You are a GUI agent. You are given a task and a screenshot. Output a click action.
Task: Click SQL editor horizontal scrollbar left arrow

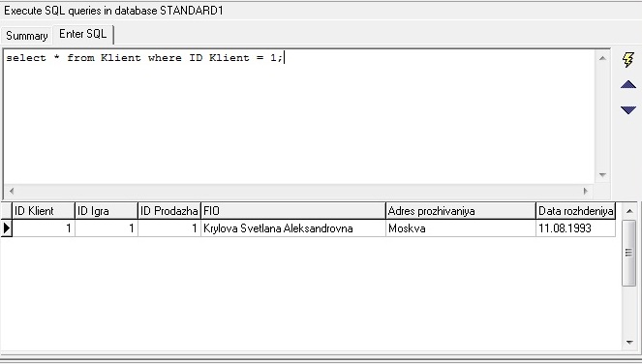[x=12, y=191]
